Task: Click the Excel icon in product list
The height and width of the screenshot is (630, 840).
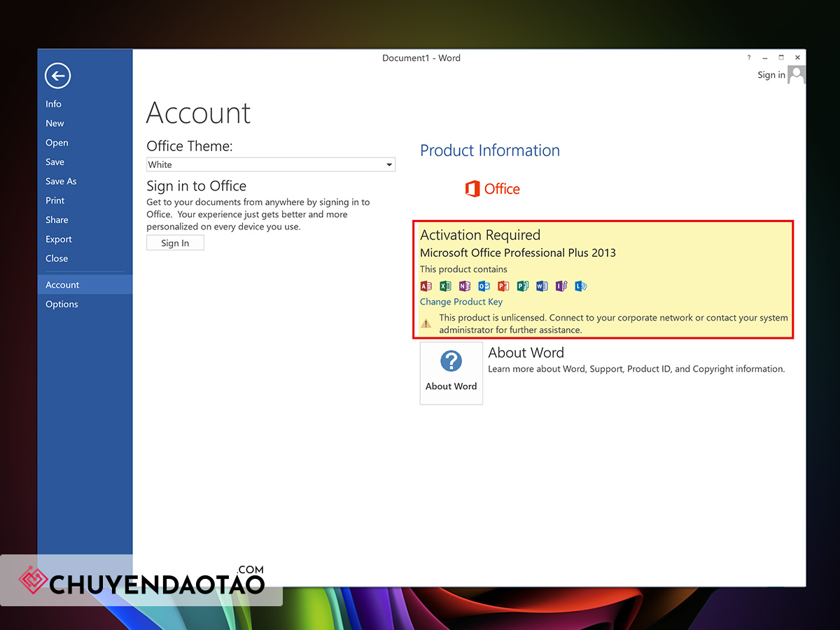Action: (x=445, y=286)
